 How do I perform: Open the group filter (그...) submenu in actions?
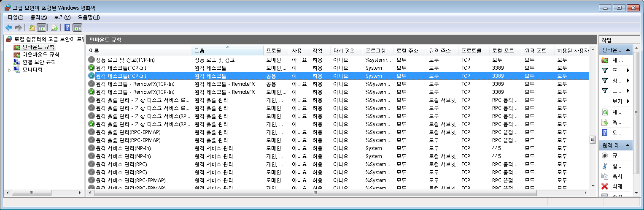coord(616,90)
